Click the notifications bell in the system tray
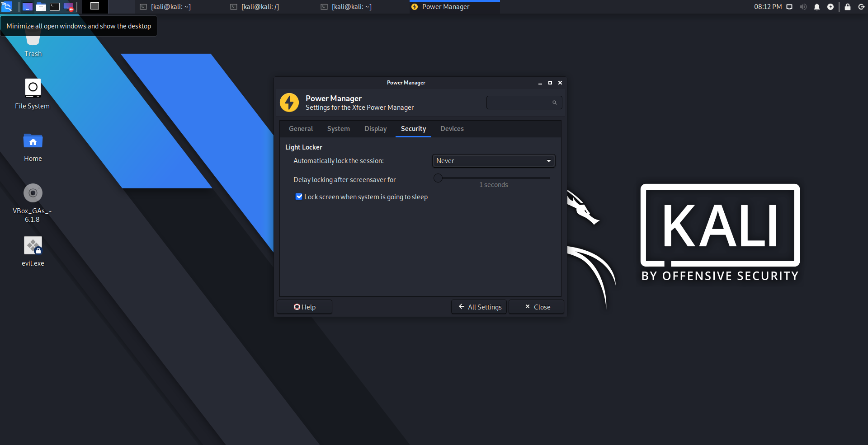 [817, 7]
